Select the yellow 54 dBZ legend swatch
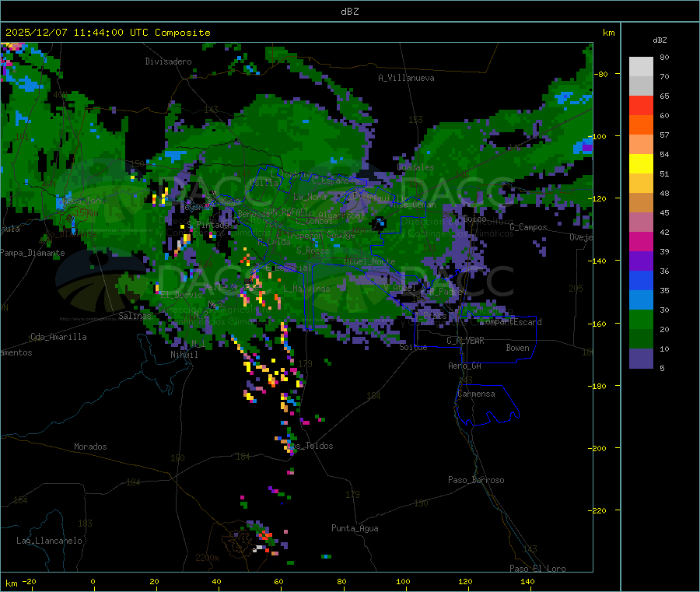The height and width of the screenshot is (592, 700). [641, 164]
